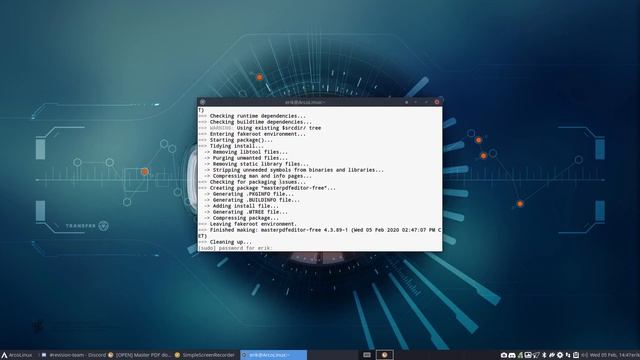Select second workspace in the pager

click(x=384, y=355)
